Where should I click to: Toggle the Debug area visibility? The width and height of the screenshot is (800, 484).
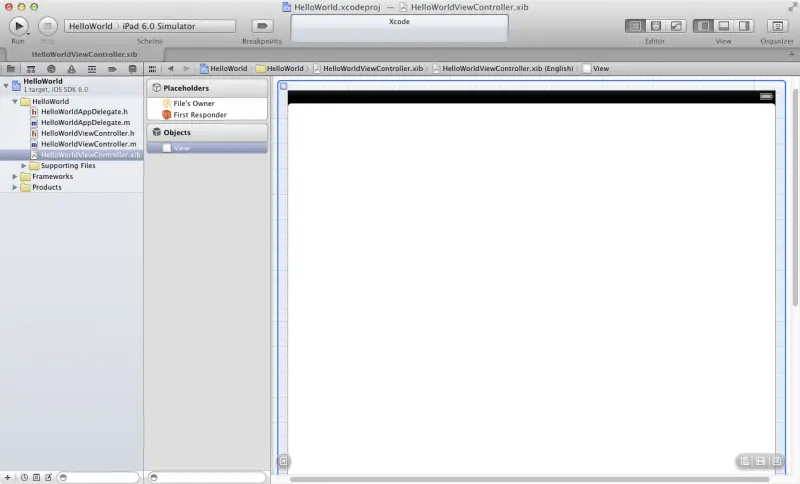pyautogui.click(x=723, y=25)
